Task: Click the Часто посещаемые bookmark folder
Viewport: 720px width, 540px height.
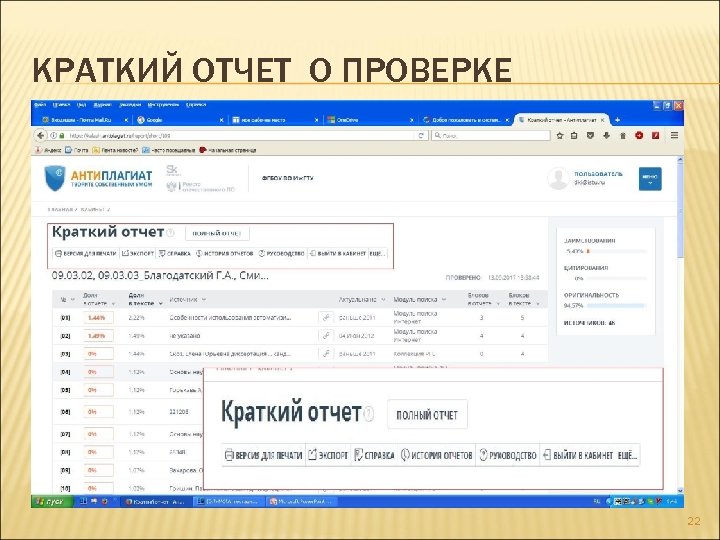Action: click(169, 150)
